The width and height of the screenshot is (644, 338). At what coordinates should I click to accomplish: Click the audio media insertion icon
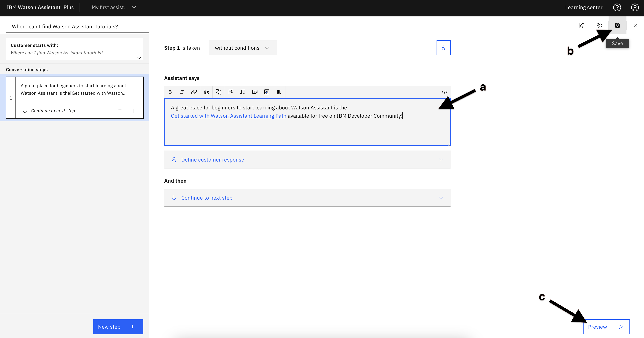(x=242, y=92)
